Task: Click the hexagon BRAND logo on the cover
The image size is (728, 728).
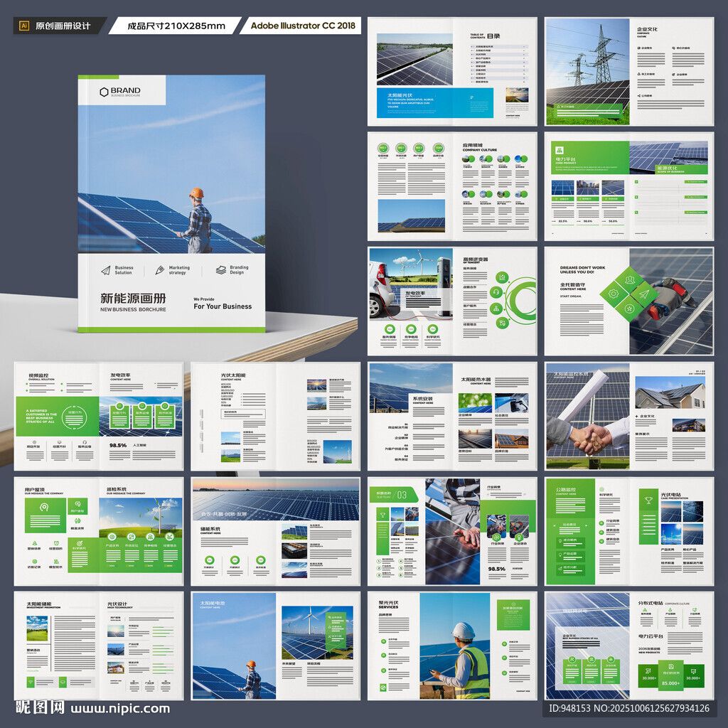Action: pyautogui.click(x=120, y=92)
